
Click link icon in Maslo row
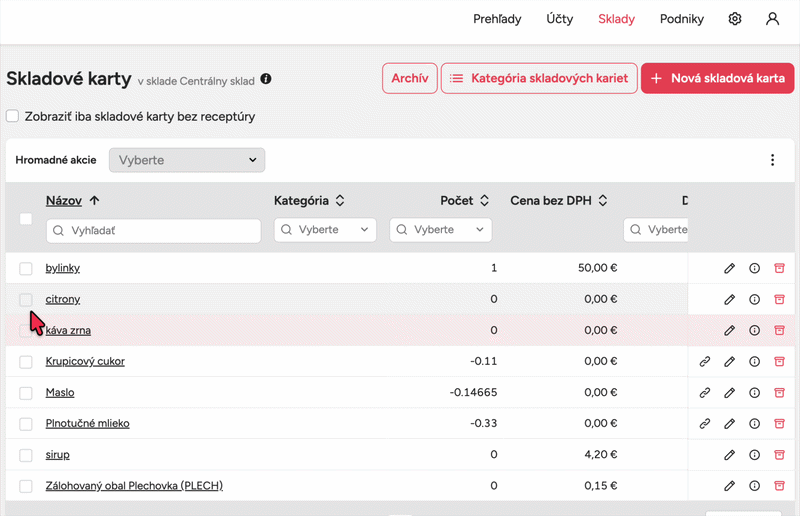(705, 393)
